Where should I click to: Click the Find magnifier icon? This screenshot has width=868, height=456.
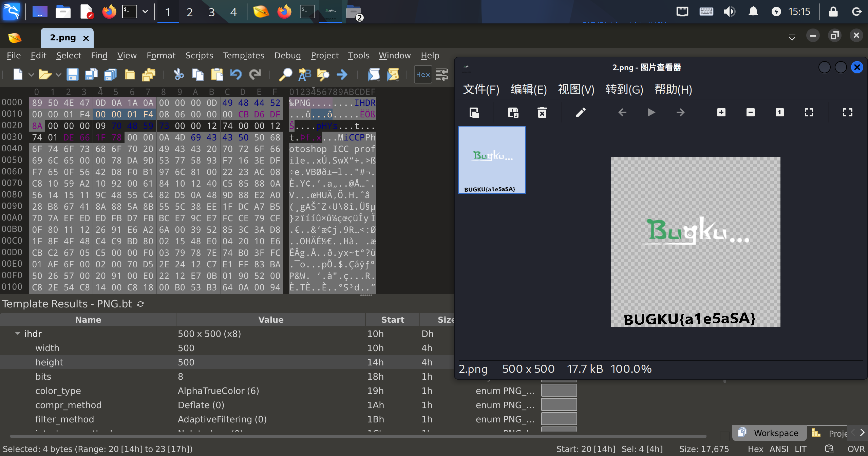285,74
